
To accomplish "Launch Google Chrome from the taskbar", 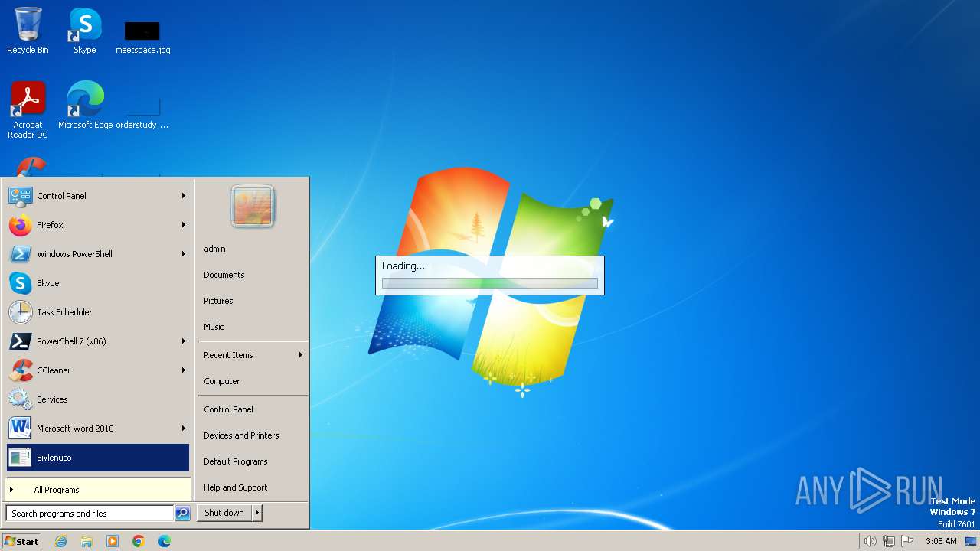I will pos(139,541).
